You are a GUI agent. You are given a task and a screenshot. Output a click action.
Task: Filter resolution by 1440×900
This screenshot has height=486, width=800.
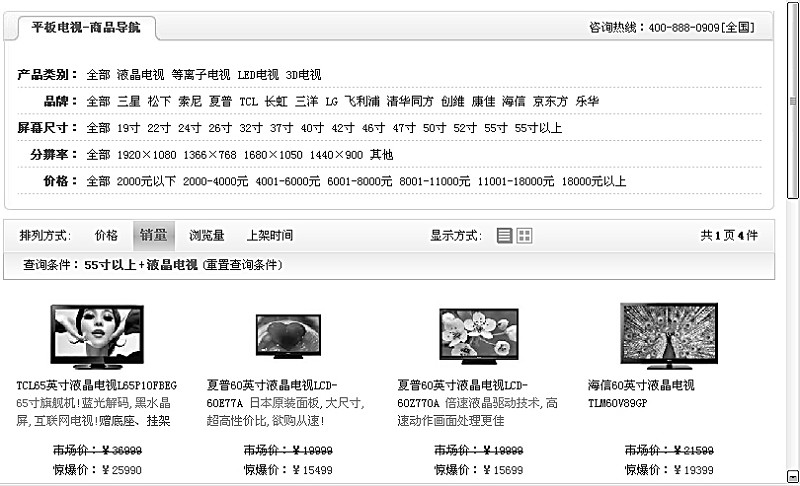click(x=336, y=155)
